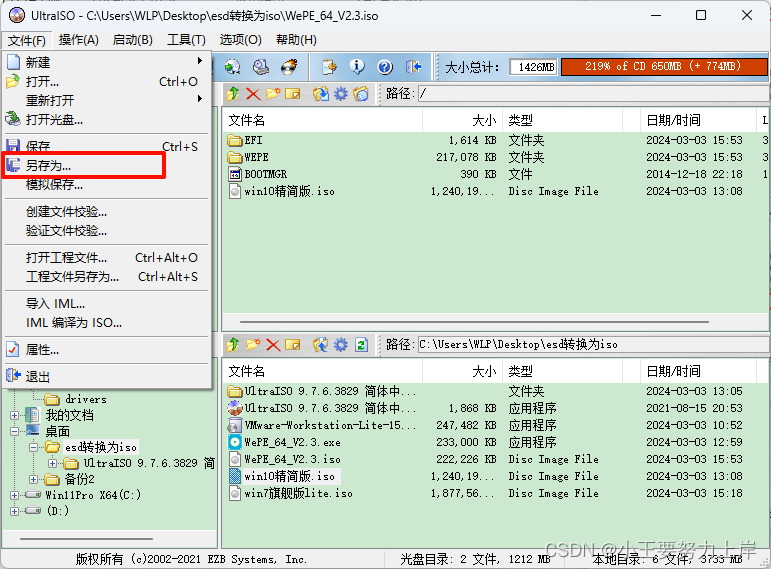Expand the 重新打开 submenu arrow
Screen dimensions: 771x569
200,98
